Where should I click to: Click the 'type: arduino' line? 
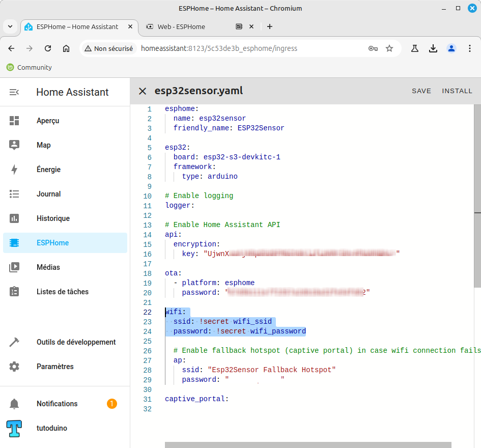coord(210,177)
